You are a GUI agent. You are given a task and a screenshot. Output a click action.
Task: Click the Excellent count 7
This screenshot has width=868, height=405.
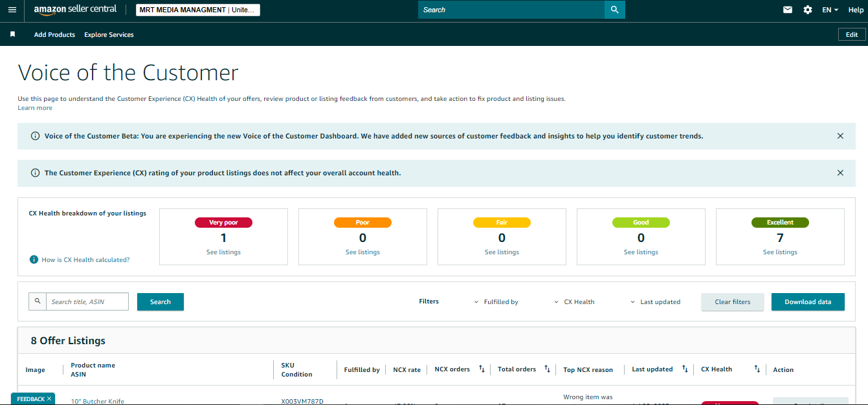[x=780, y=238]
